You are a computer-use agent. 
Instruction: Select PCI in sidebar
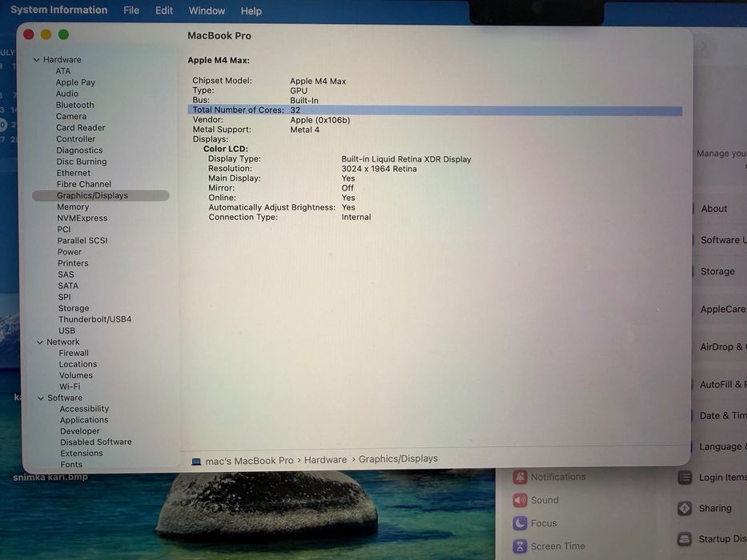[64, 230]
